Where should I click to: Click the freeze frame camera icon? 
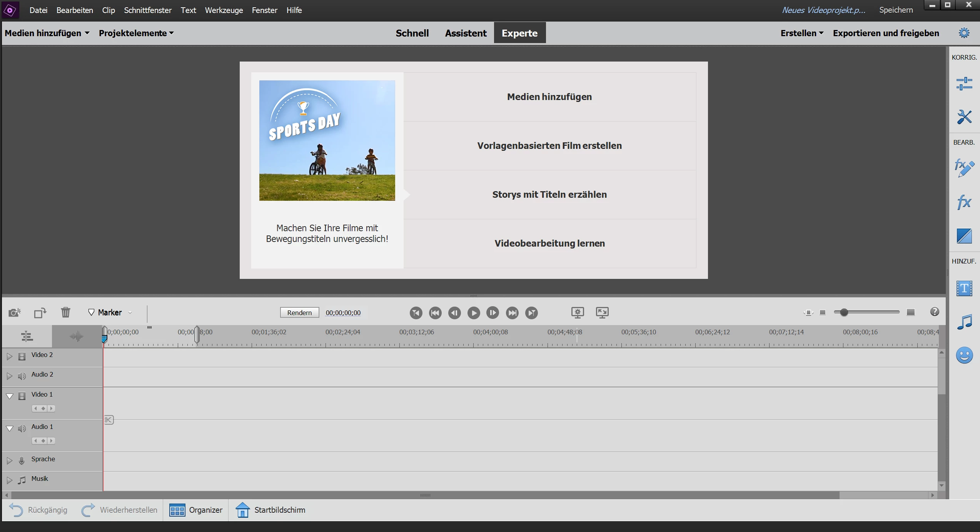(x=15, y=312)
